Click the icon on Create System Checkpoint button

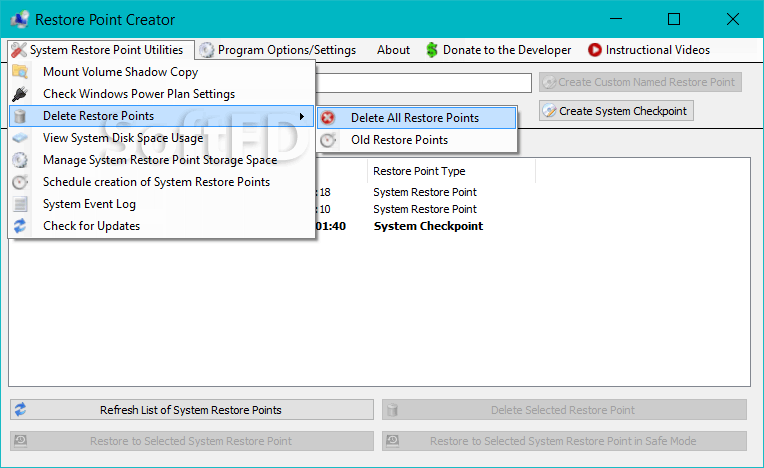coord(549,111)
